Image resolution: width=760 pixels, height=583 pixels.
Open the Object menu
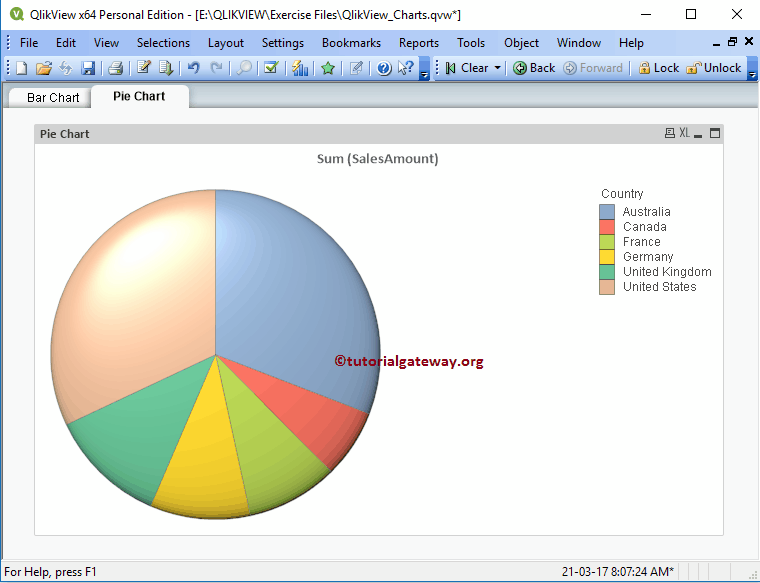click(522, 43)
